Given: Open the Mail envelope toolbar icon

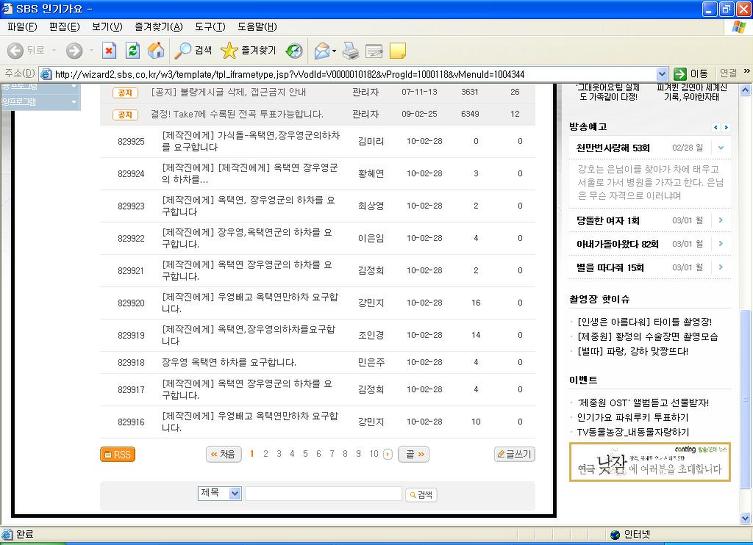Looking at the screenshot, I should coord(323,50).
